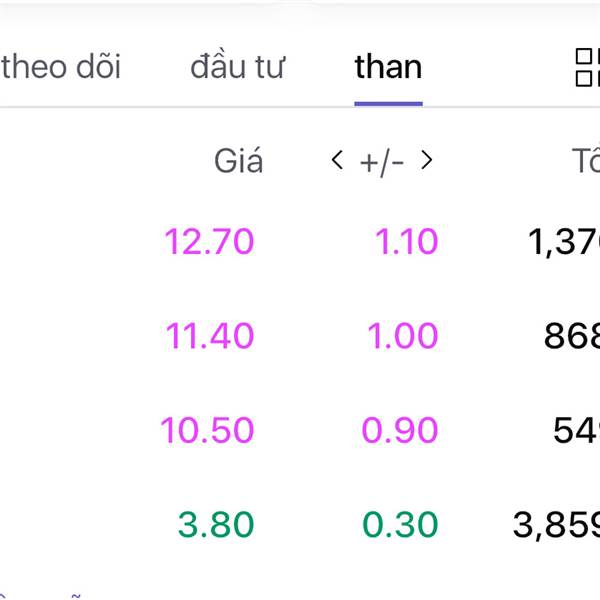This screenshot has height=600, width=600.
Task: Select the green price 3.80 cell
Action: coord(216,524)
